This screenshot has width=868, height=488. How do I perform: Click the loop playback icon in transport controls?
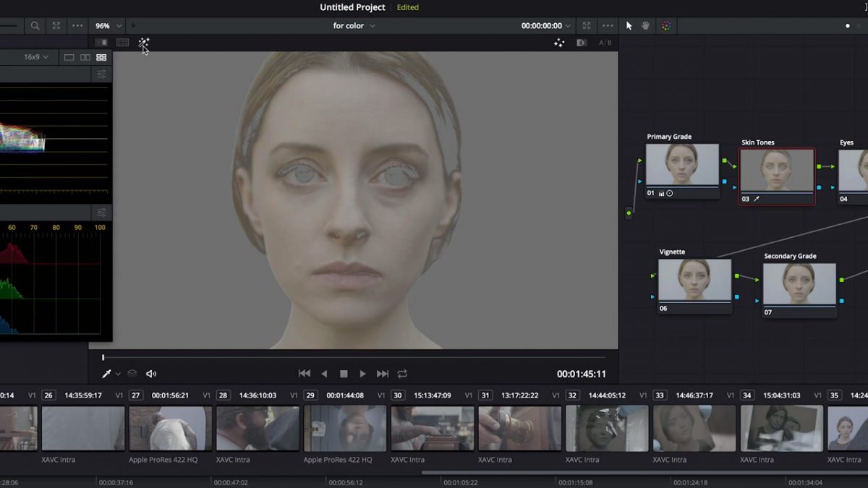click(x=401, y=374)
